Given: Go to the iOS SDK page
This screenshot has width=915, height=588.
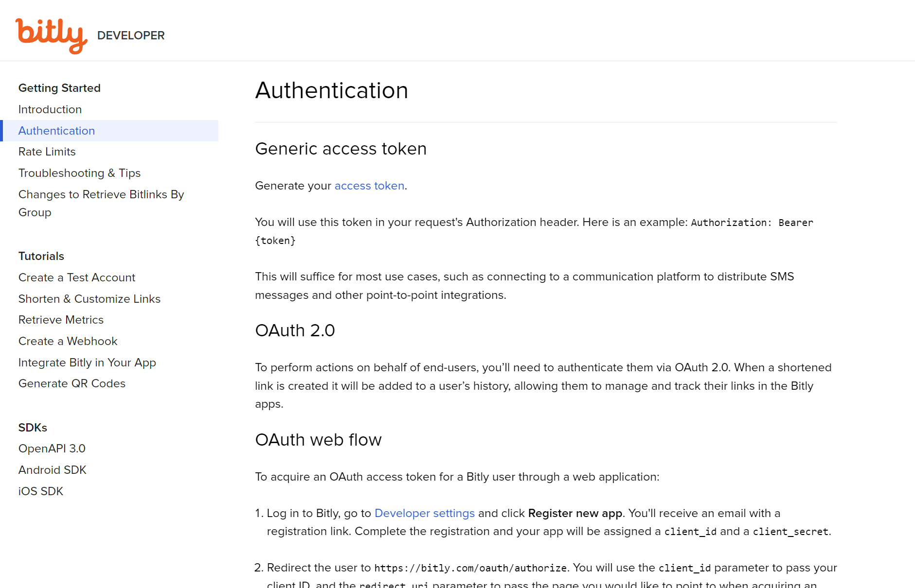Looking at the screenshot, I should [41, 491].
